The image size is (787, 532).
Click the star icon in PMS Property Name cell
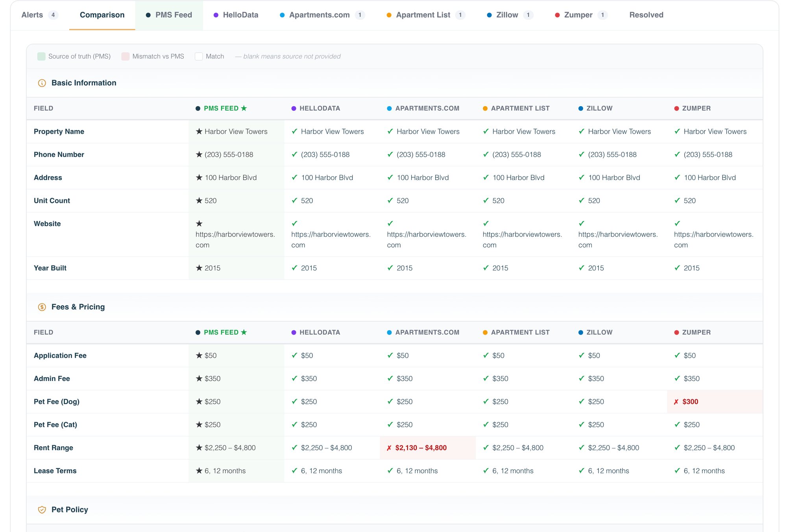coord(199,131)
